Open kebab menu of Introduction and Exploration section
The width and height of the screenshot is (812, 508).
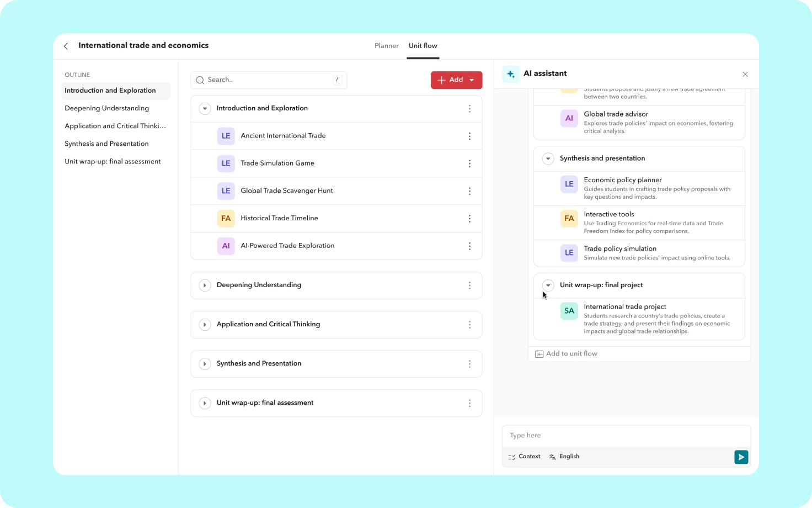(x=470, y=109)
